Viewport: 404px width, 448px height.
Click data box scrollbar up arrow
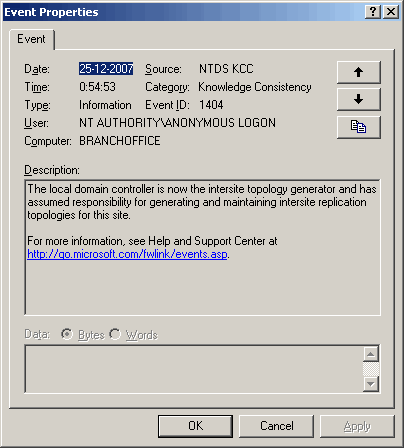point(371,354)
